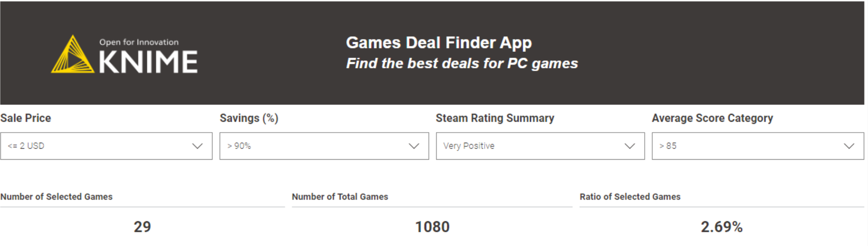Click the > 85 dropdown chevron
This screenshot has width=868, height=246.
(x=849, y=146)
